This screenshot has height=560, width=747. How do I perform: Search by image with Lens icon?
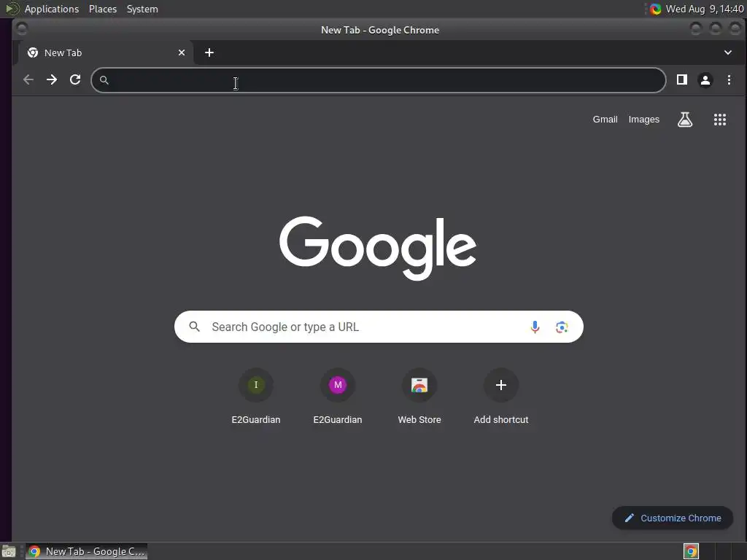pyautogui.click(x=562, y=327)
